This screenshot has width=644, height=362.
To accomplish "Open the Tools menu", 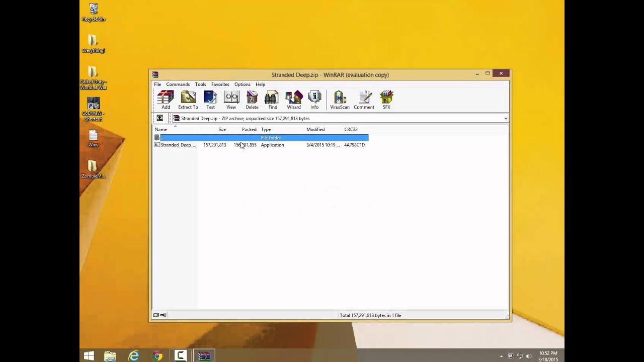I will 200,84.
